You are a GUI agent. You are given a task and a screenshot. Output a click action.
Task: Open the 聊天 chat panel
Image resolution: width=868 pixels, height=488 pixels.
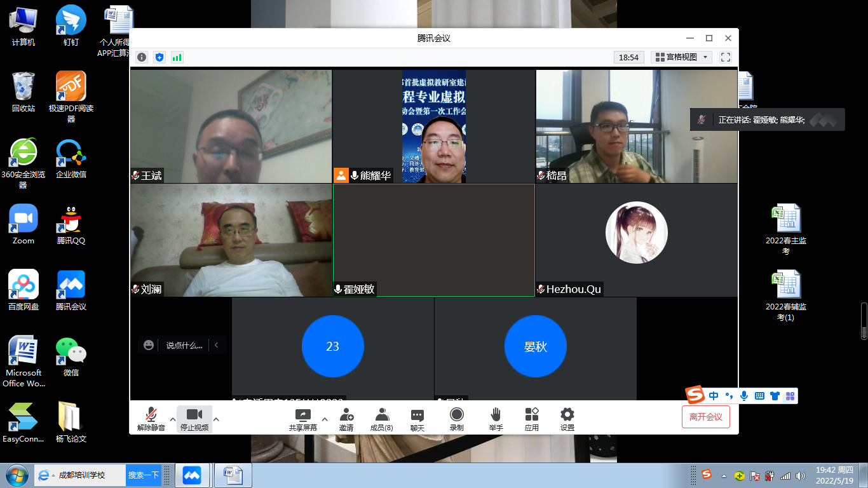click(x=417, y=419)
